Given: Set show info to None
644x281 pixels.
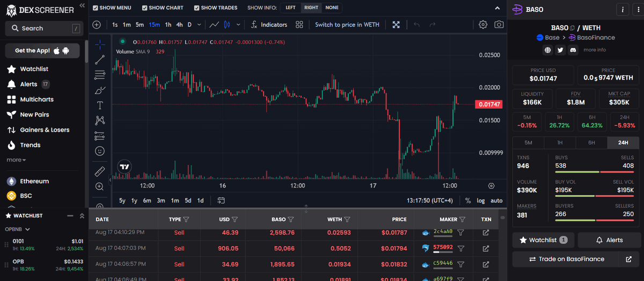Looking at the screenshot, I should [x=332, y=8].
